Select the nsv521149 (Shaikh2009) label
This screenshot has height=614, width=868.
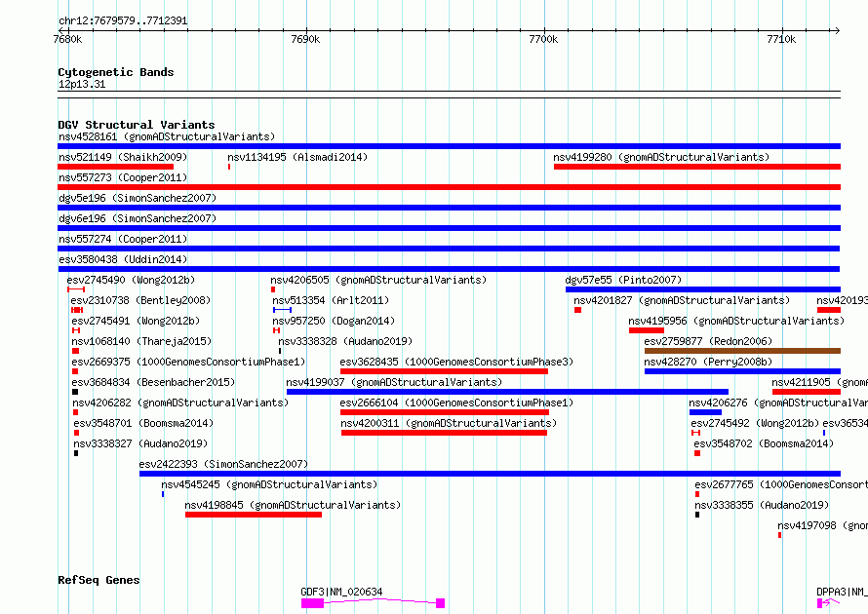123,157
